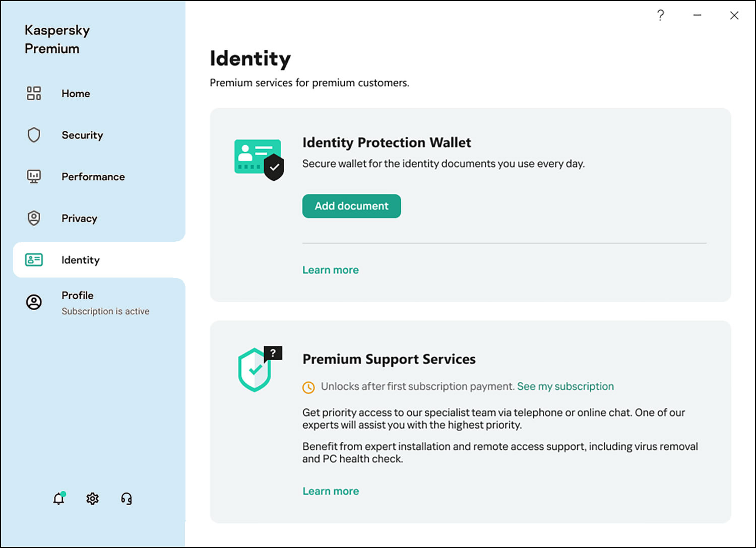Select Privacy in the sidebar

pyautogui.click(x=79, y=219)
